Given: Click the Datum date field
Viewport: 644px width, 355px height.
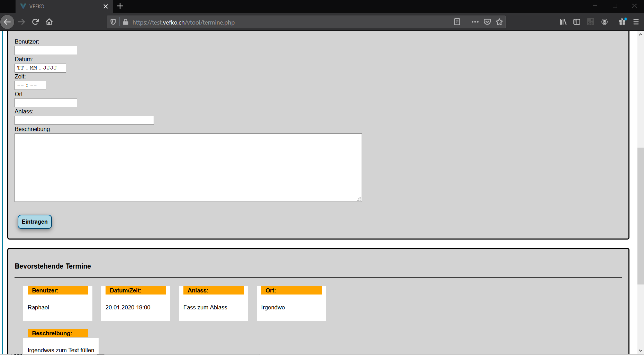Looking at the screenshot, I should 40,68.
